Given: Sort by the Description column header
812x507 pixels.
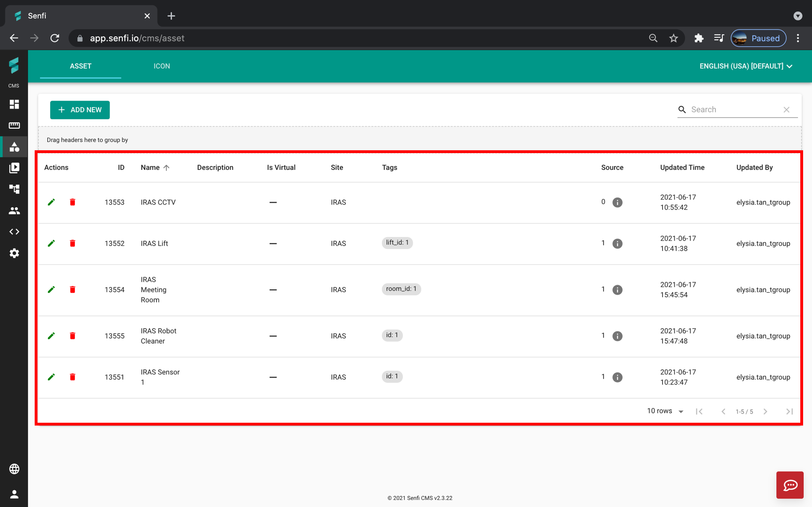Looking at the screenshot, I should [215, 168].
